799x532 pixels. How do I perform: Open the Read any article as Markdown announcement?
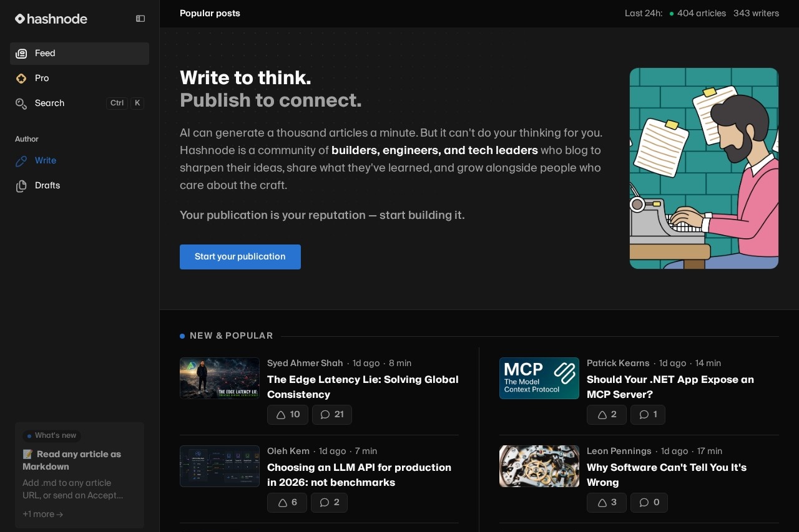(x=72, y=460)
